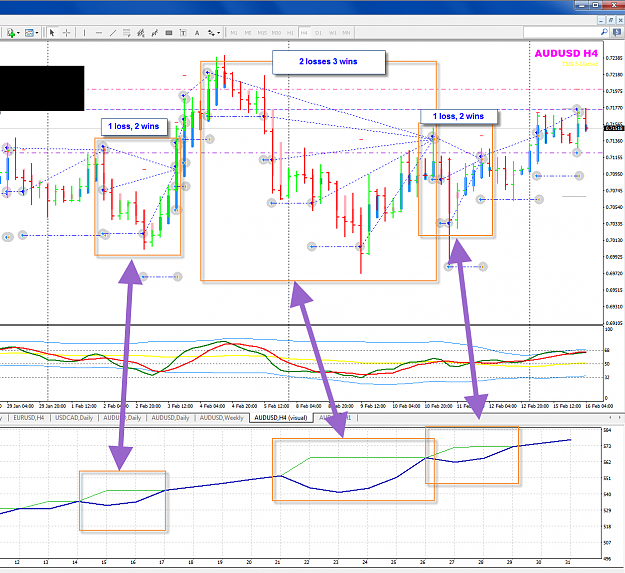The height and width of the screenshot is (573, 625).
Task: Select the vertical line drawing tool
Action: pyautogui.click(x=84, y=33)
